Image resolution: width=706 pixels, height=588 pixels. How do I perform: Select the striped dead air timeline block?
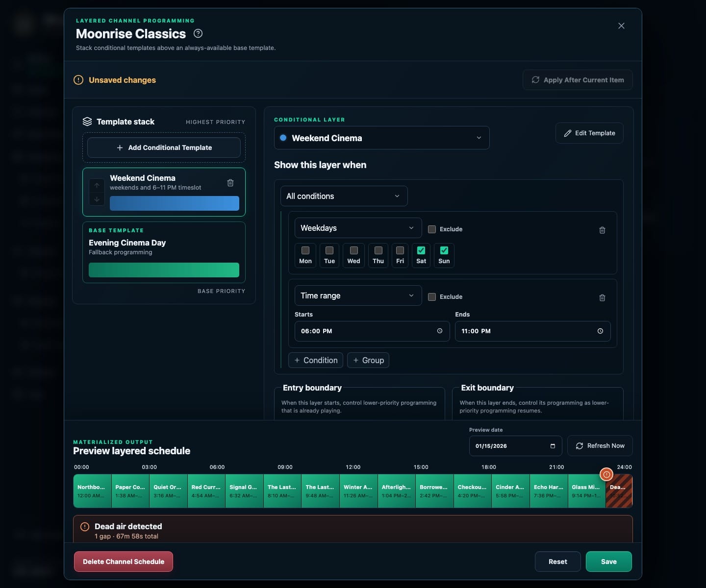(619, 491)
